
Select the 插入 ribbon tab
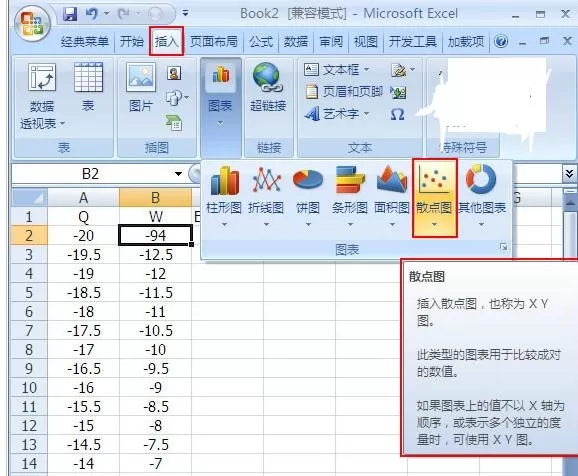click(x=166, y=41)
